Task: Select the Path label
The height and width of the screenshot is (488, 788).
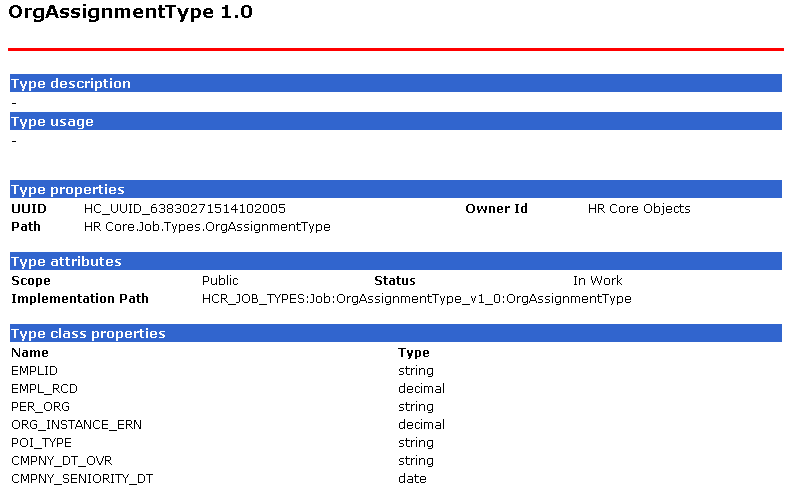Action: [26, 227]
